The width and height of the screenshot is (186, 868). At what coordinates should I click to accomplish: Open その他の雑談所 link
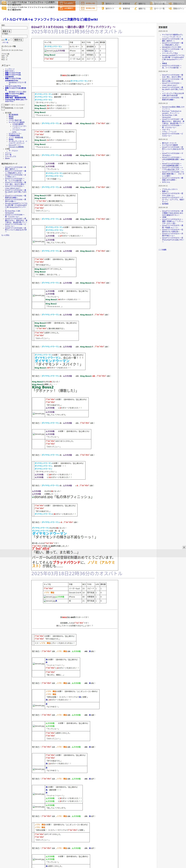pyautogui.click(x=18, y=124)
